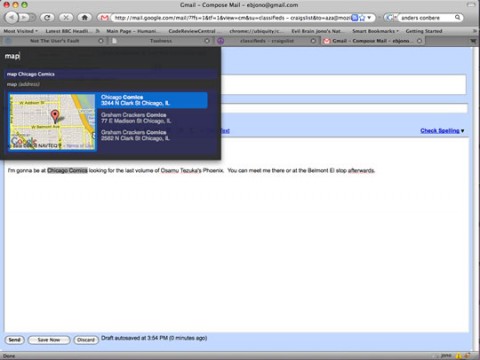Stop loading with the X toolbar icon
The width and height of the screenshot is (480, 360).
pos(66,17)
